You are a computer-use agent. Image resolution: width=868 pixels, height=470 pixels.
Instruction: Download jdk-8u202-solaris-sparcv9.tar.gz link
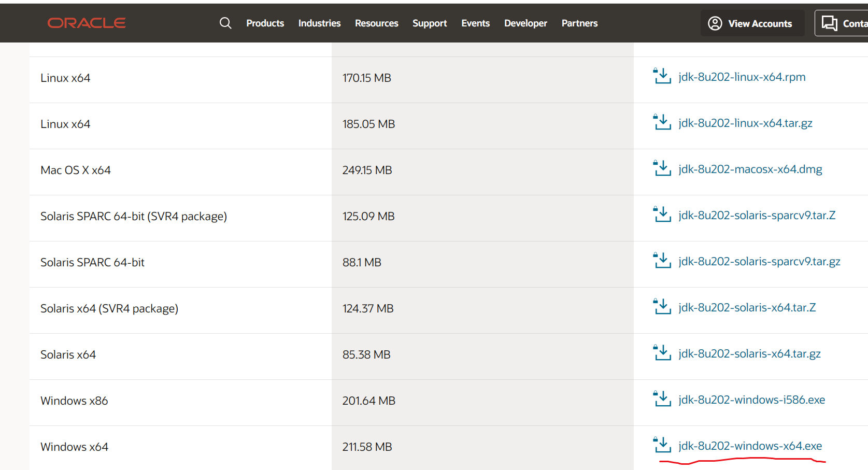coord(759,261)
